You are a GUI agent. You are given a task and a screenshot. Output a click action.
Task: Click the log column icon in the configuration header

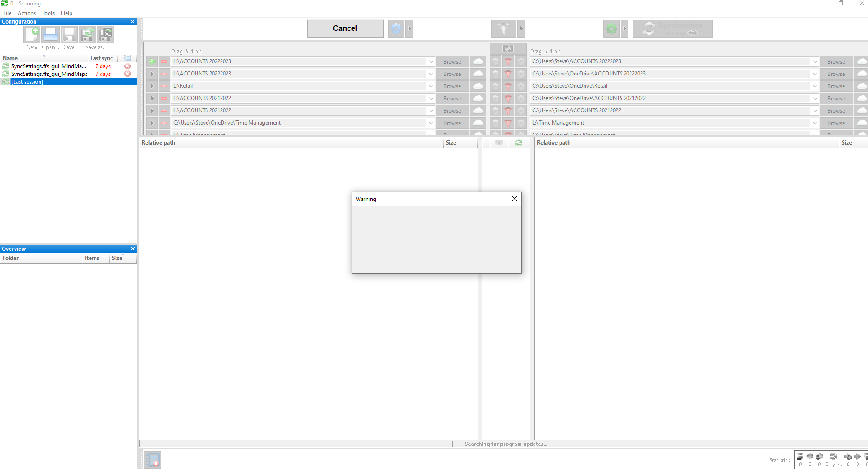click(127, 58)
